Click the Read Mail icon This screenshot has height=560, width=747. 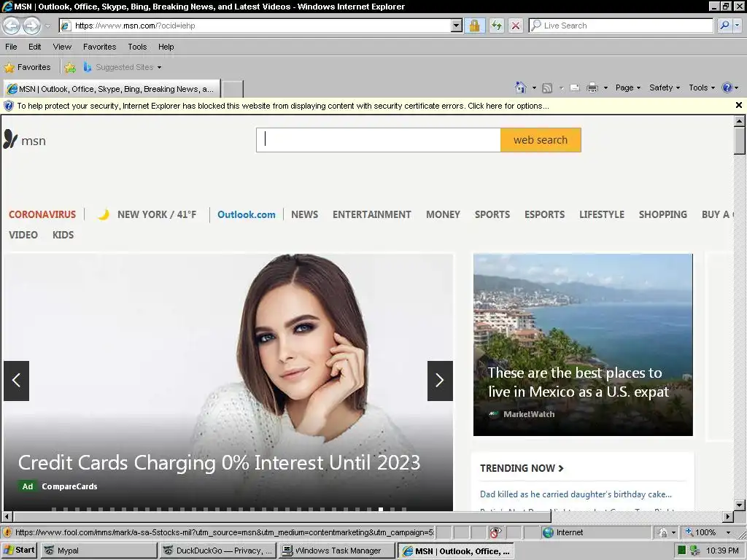[x=575, y=88]
